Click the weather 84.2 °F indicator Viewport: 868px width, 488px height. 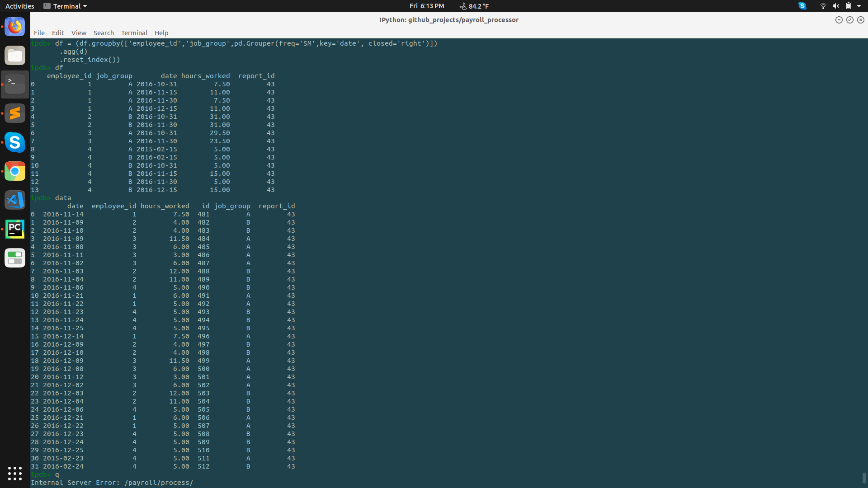tap(474, 6)
